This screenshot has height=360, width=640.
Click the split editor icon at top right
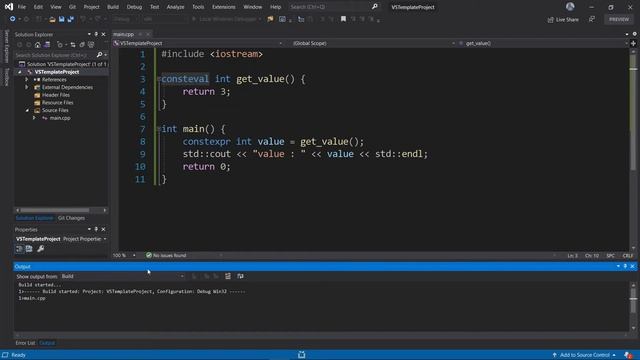point(633,43)
